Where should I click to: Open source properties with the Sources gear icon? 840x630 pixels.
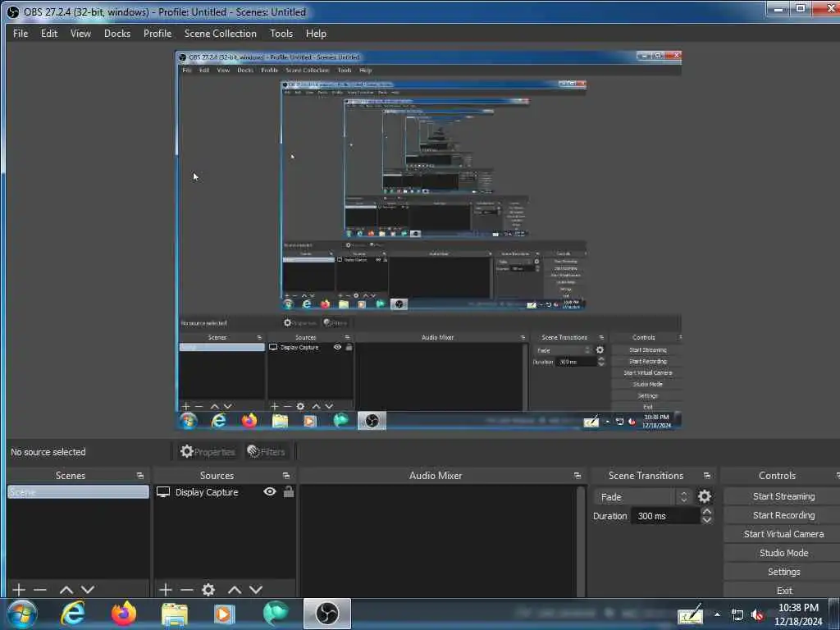[208, 590]
